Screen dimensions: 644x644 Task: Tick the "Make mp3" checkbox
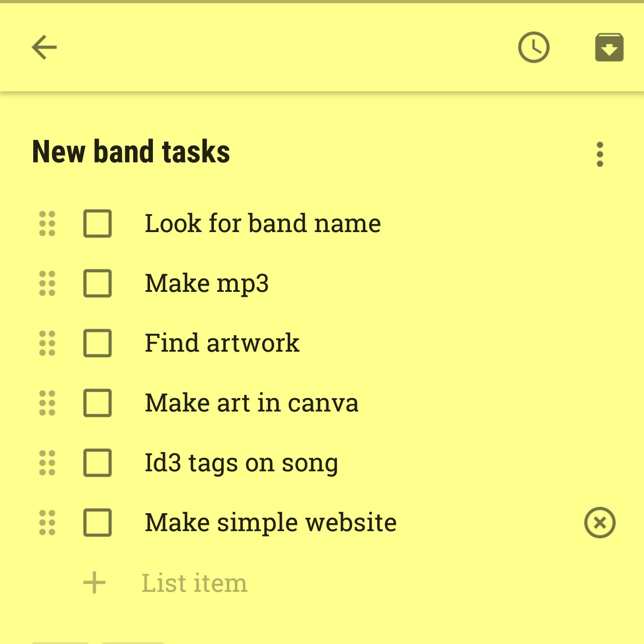click(98, 283)
